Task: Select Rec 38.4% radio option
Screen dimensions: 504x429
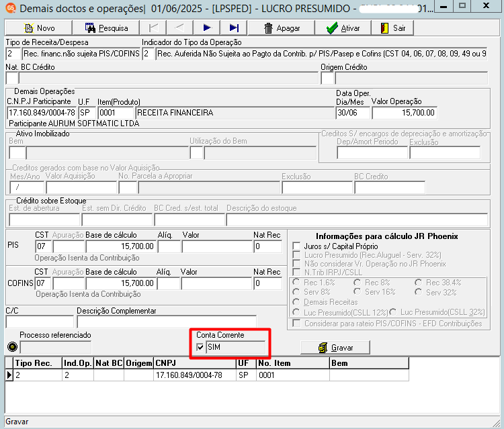Action: (418, 283)
